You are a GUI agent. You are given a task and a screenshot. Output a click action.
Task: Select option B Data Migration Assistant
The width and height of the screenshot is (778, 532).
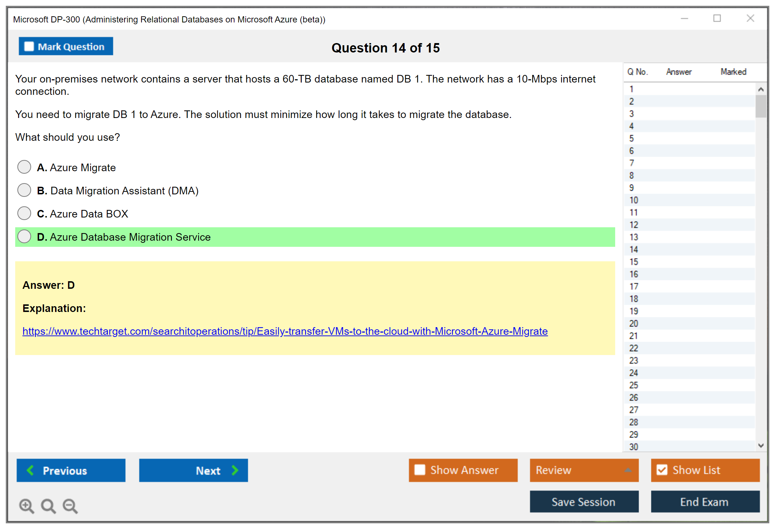(x=24, y=190)
